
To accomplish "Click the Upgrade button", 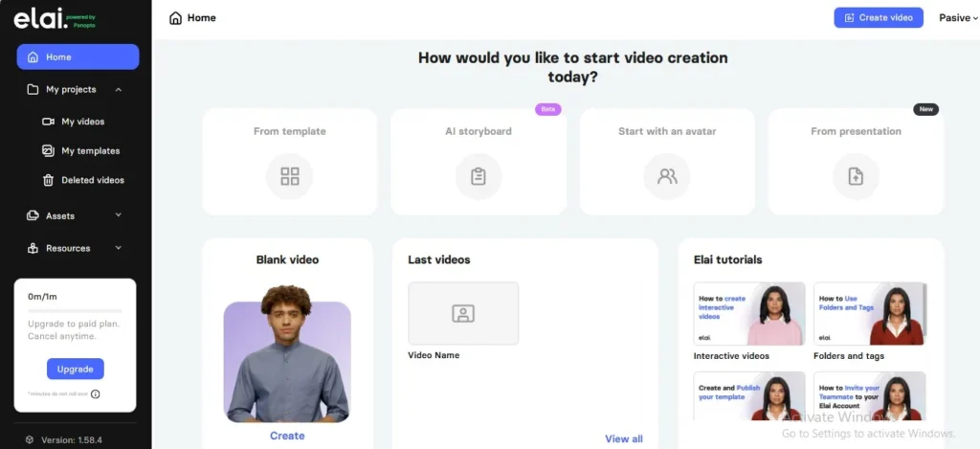I will 75,369.
